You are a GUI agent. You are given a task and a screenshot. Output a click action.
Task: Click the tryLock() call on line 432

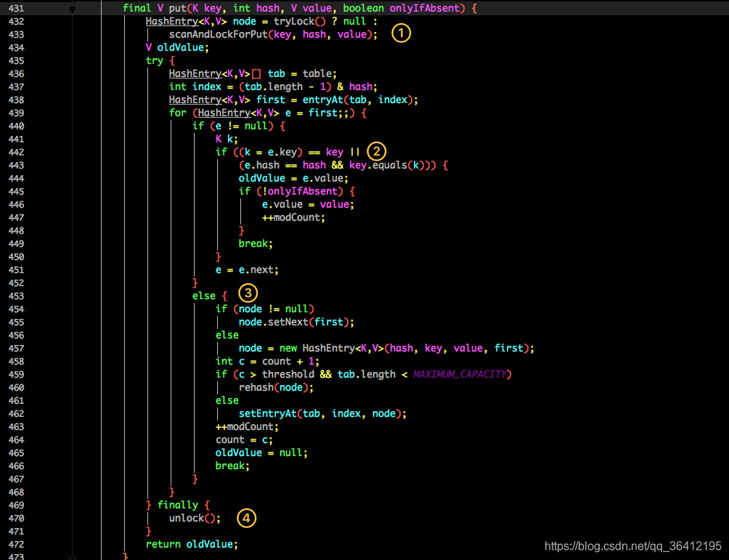(x=299, y=21)
